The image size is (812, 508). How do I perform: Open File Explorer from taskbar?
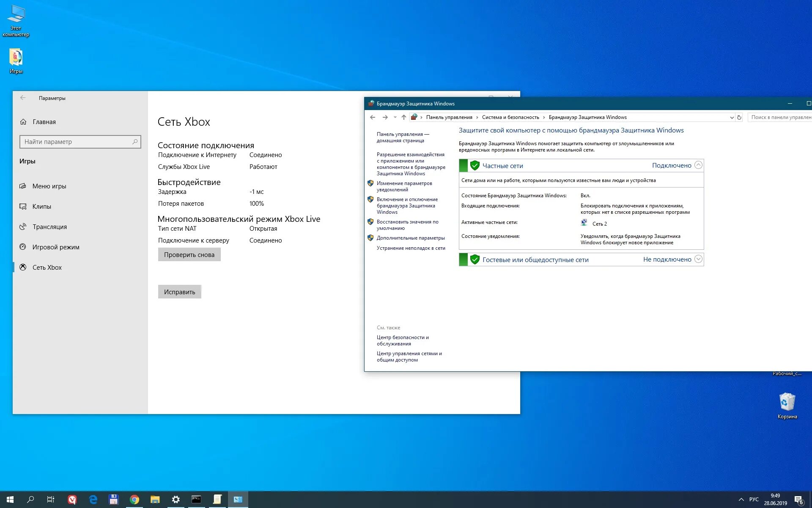pyautogui.click(x=155, y=500)
